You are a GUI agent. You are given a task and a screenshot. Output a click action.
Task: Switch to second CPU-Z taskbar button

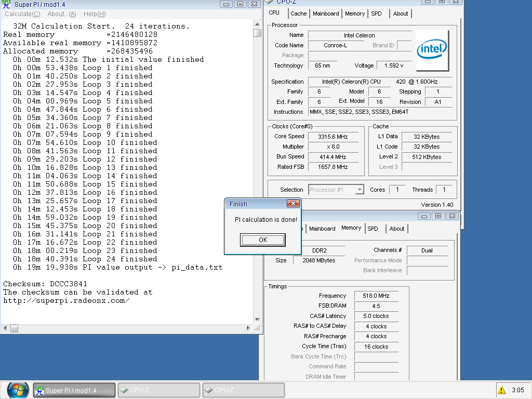pyautogui.click(x=243, y=390)
